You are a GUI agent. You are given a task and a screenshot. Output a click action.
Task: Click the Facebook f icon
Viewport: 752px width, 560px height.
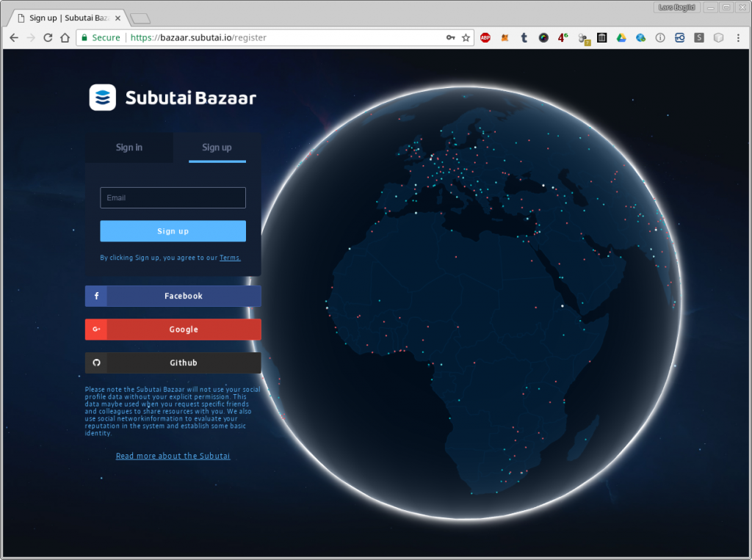pyautogui.click(x=96, y=296)
